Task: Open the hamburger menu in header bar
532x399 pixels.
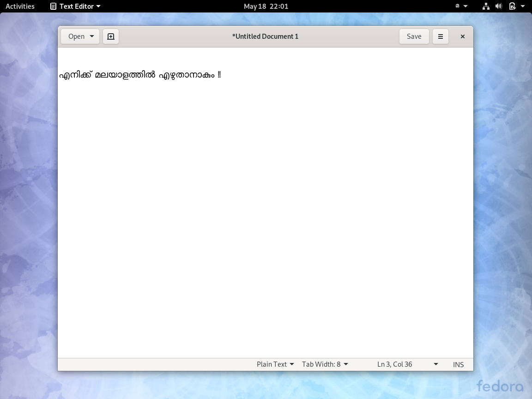Action: pyautogui.click(x=441, y=36)
